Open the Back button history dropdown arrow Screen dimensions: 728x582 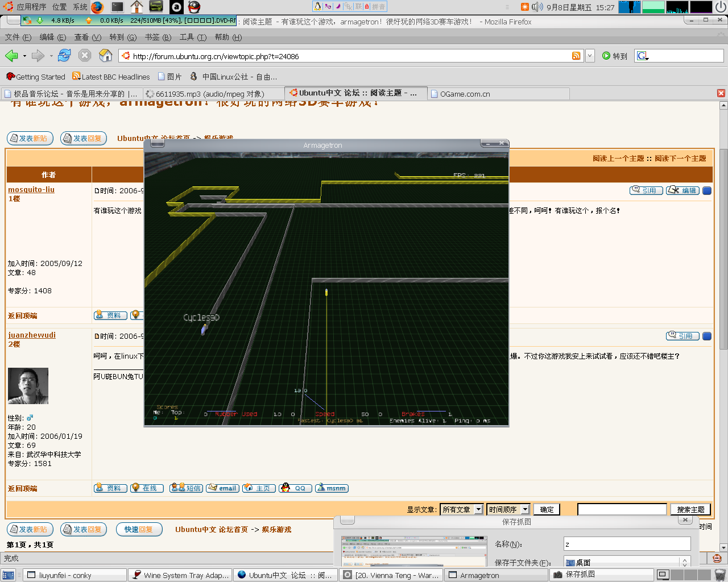coord(24,56)
